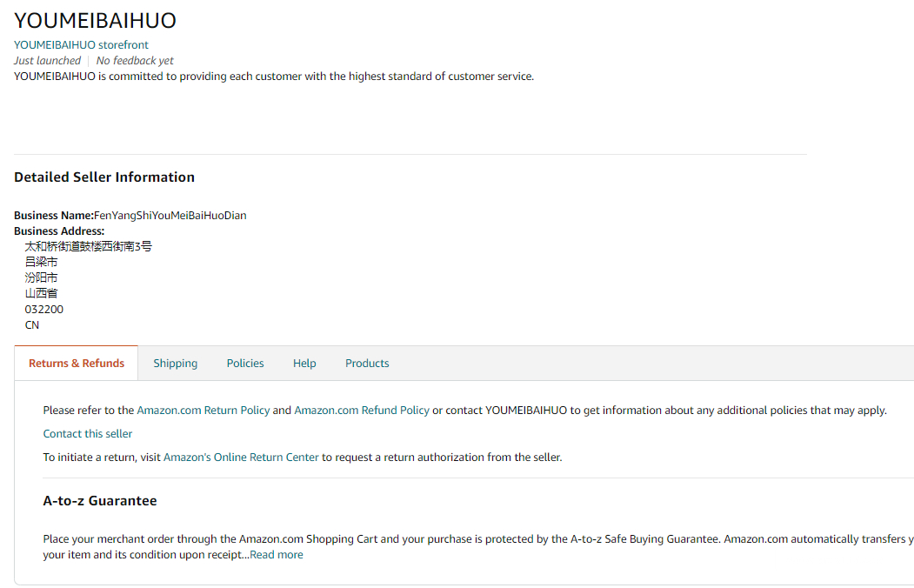
Task: Select the Returns & Refunds tab
Action: click(77, 363)
